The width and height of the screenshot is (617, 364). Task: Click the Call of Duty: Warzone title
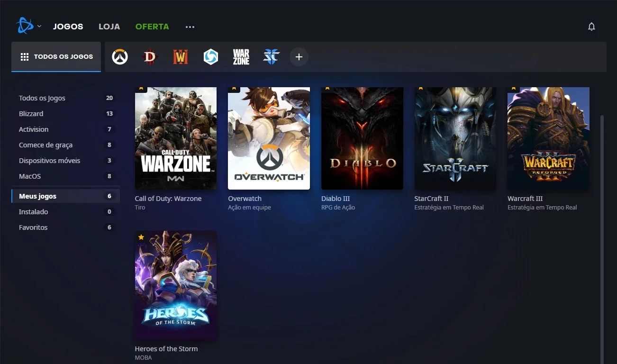tap(168, 199)
